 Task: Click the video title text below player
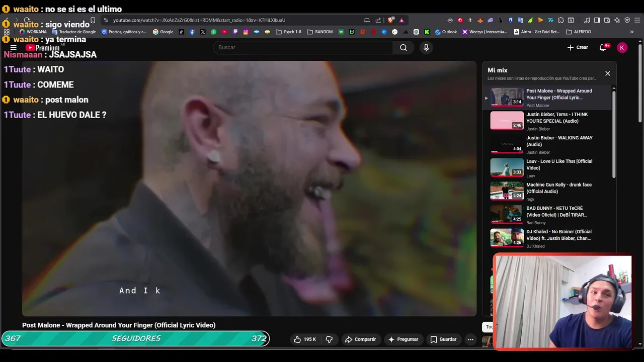coord(119,325)
